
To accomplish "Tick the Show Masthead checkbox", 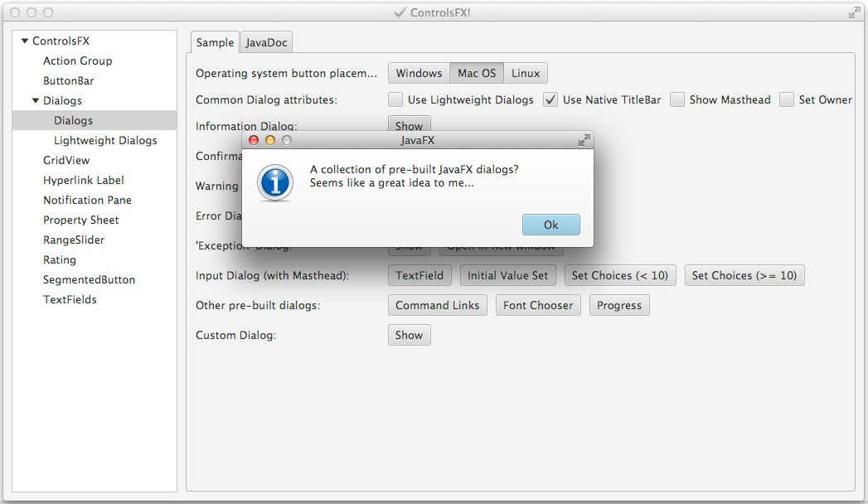I will click(677, 99).
